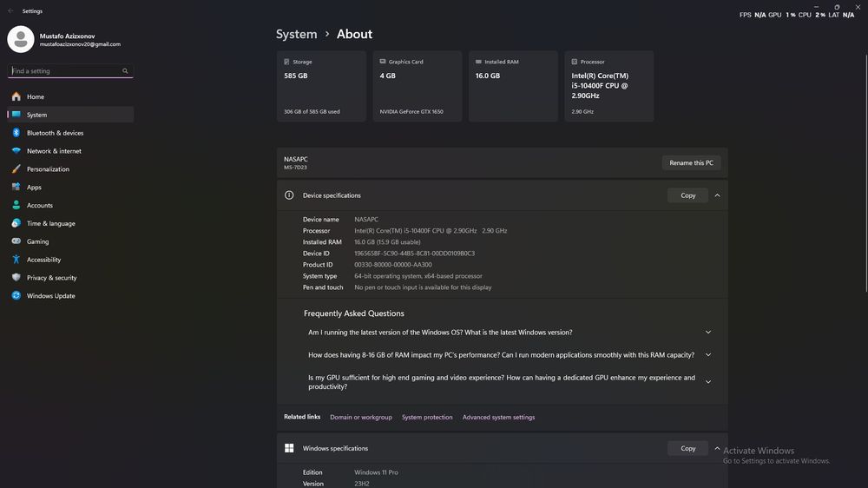Expand the latest Windows version FAQ
The height and width of the screenshot is (488, 868).
(x=708, y=333)
